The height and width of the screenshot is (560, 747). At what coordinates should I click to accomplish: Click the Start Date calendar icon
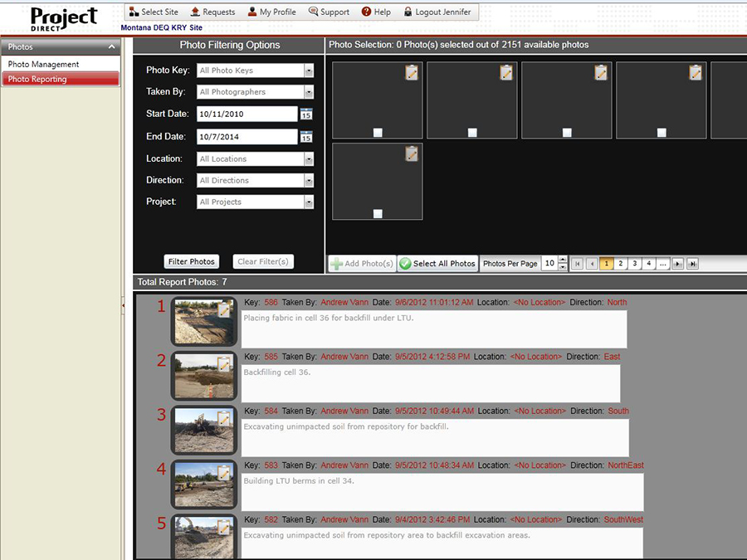pyautogui.click(x=305, y=114)
